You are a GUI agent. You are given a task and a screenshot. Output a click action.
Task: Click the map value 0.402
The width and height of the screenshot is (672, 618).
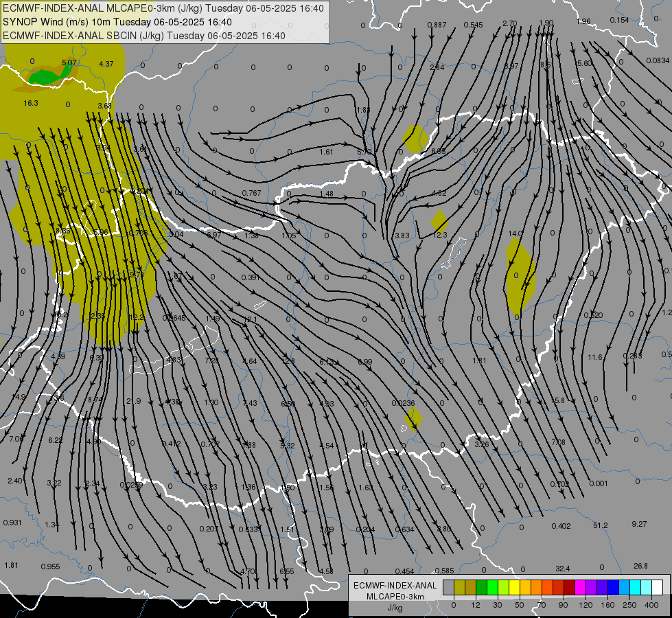pos(561,526)
